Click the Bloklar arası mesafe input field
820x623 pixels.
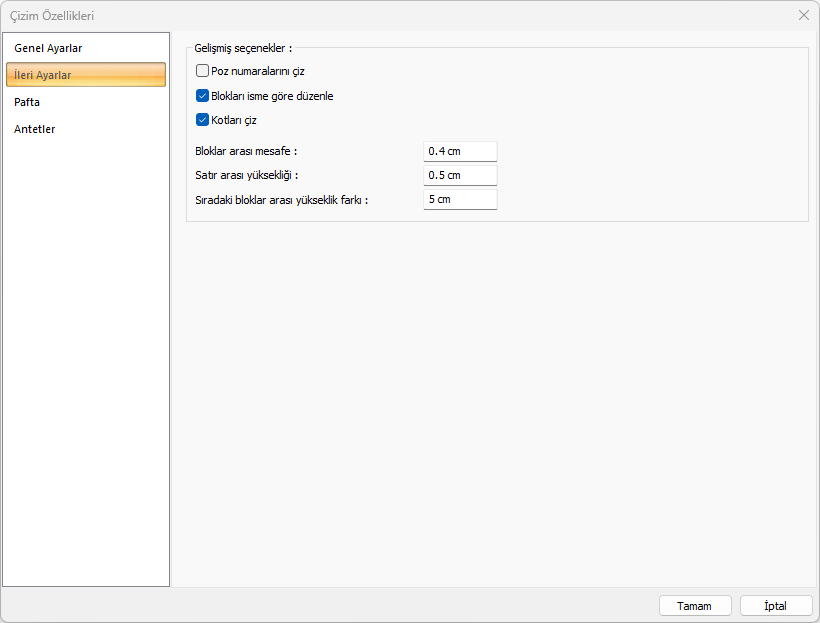pyautogui.click(x=460, y=151)
